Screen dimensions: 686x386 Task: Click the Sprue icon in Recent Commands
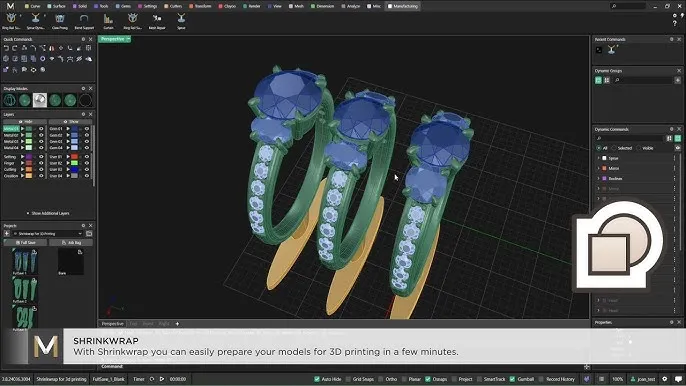click(611, 50)
